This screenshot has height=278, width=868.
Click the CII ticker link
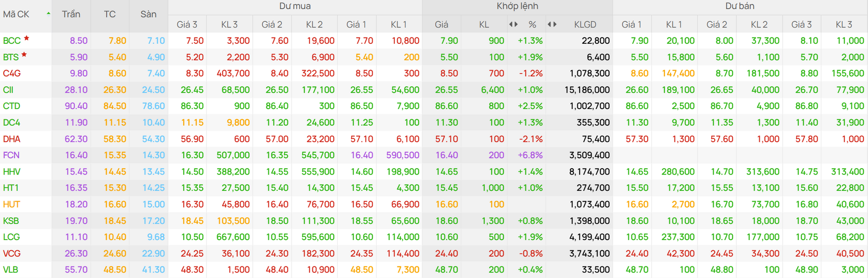(8, 90)
